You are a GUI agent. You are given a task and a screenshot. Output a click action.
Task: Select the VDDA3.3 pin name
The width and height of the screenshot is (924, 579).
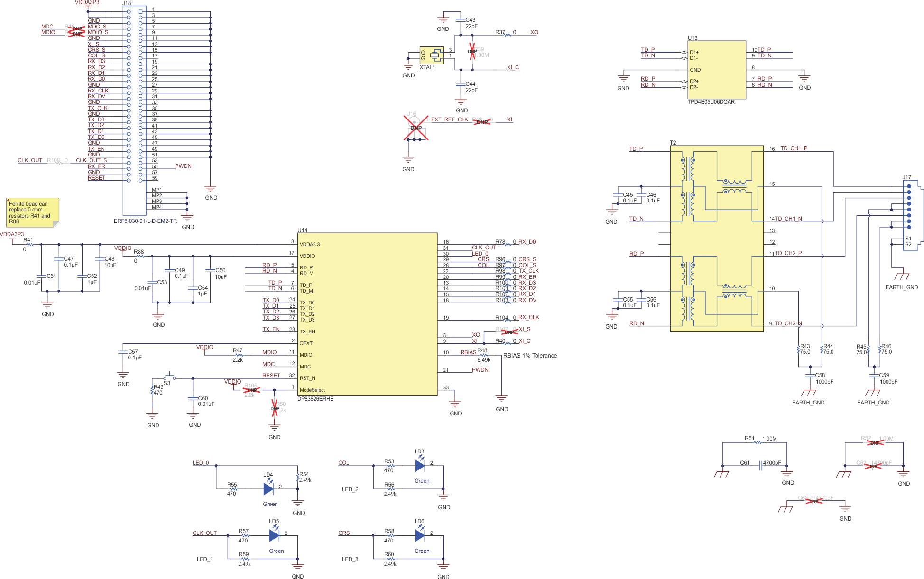[310, 245]
